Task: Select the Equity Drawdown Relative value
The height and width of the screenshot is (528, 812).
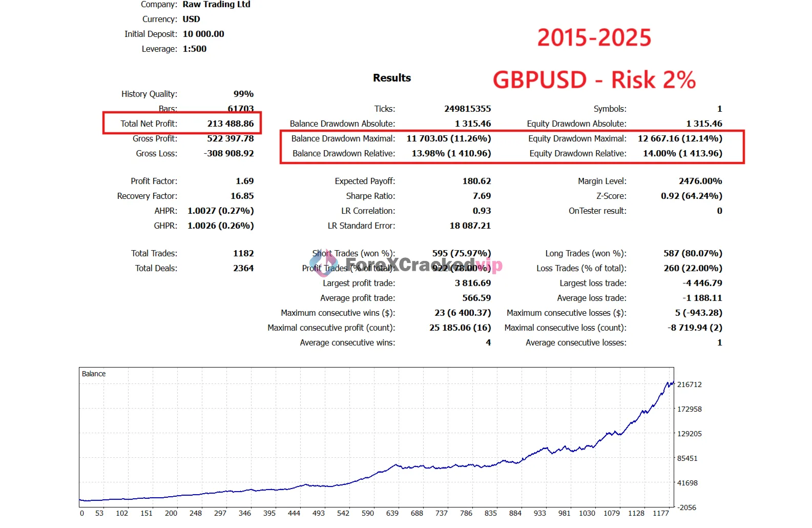Action: click(682, 153)
